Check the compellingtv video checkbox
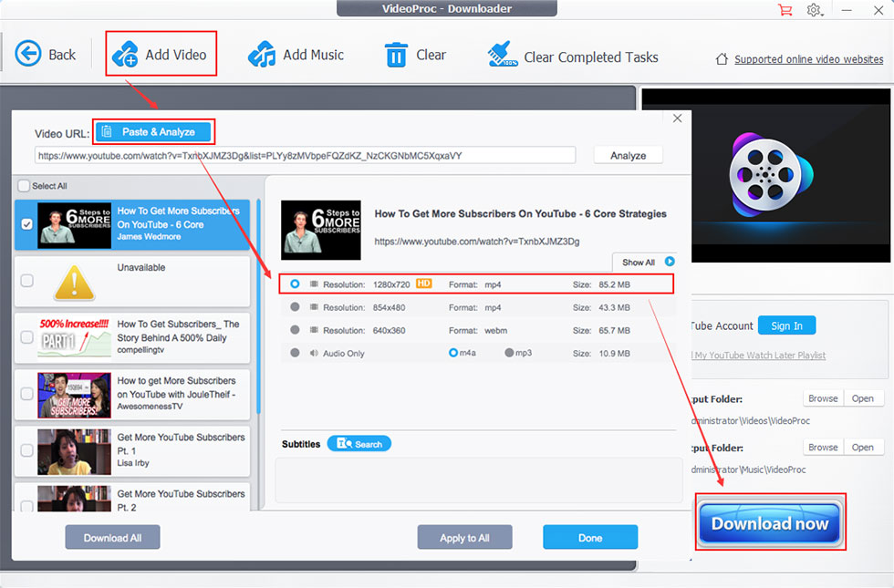894x588 pixels. click(26, 336)
